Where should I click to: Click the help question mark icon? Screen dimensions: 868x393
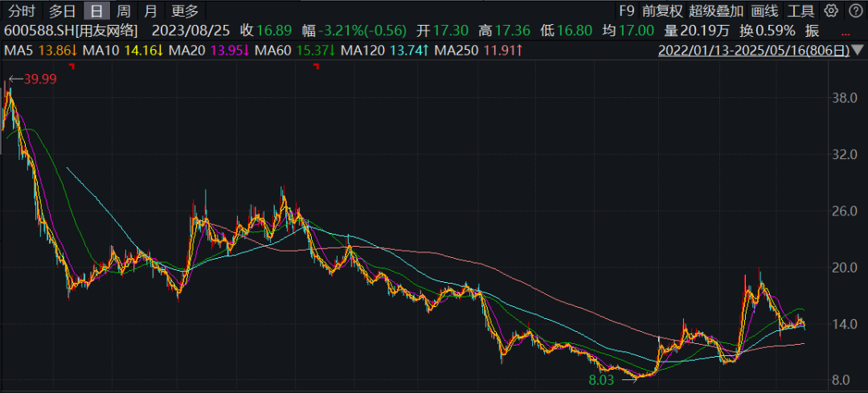(854, 10)
